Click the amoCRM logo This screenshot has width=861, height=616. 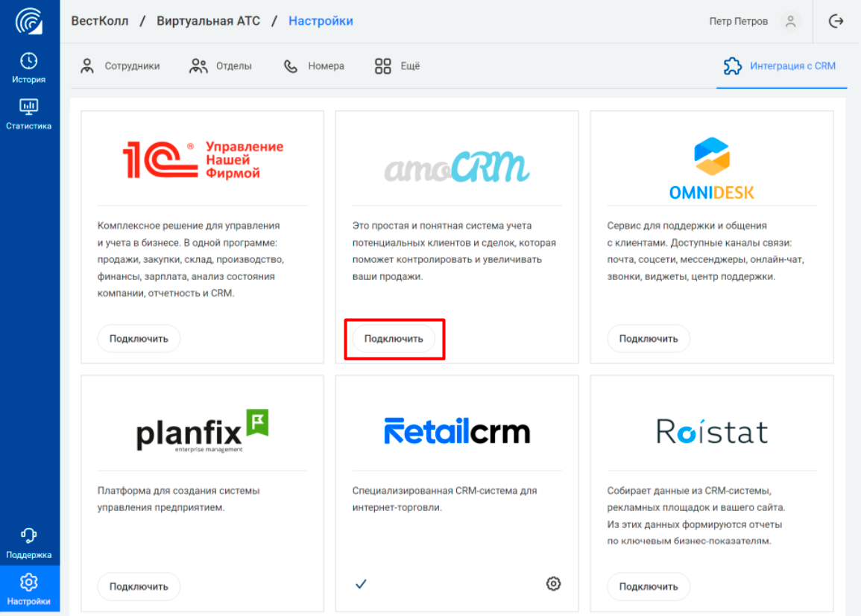(457, 166)
